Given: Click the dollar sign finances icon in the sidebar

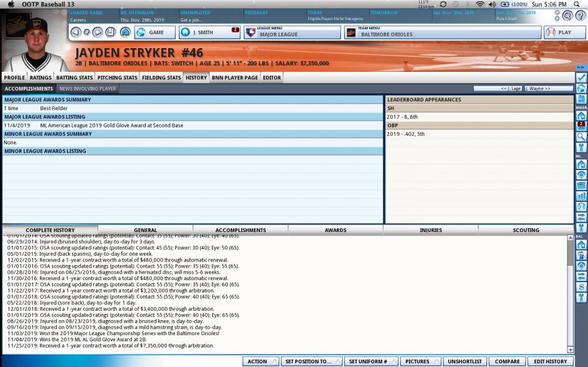Looking at the screenshot, I should click(581, 287).
